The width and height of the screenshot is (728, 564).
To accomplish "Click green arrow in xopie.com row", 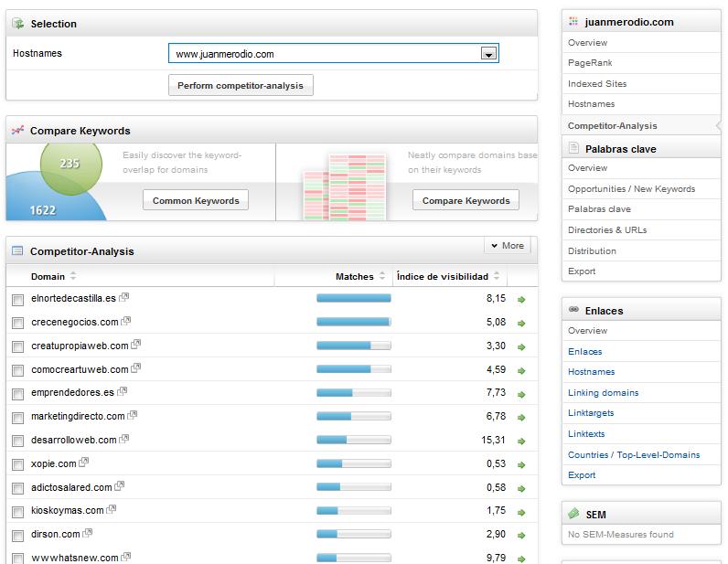I will [521, 464].
